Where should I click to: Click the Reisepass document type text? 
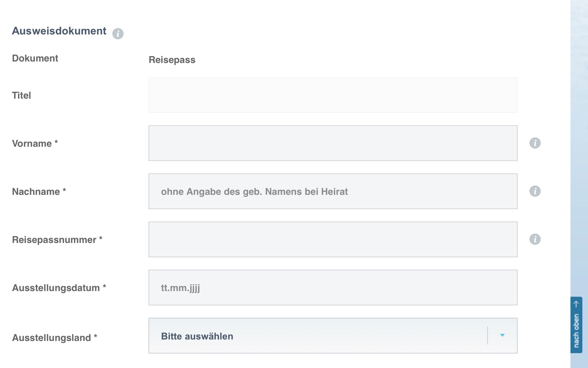172,60
